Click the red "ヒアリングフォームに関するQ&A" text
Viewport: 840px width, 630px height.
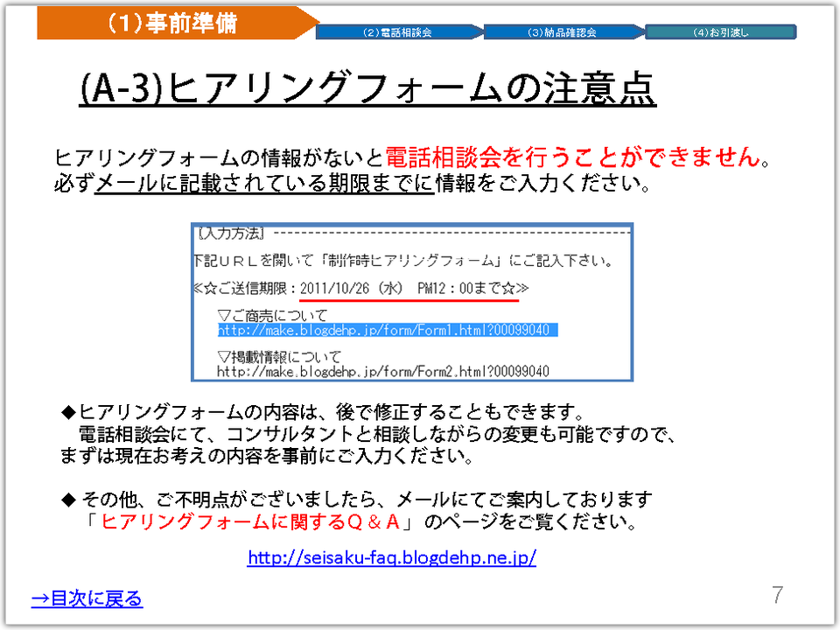pyautogui.click(x=250, y=522)
